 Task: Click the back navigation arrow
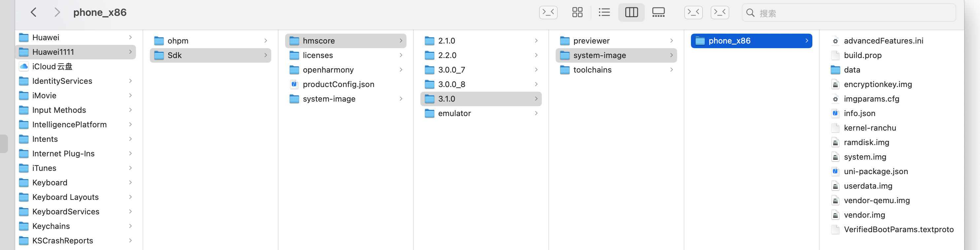click(x=33, y=13)
